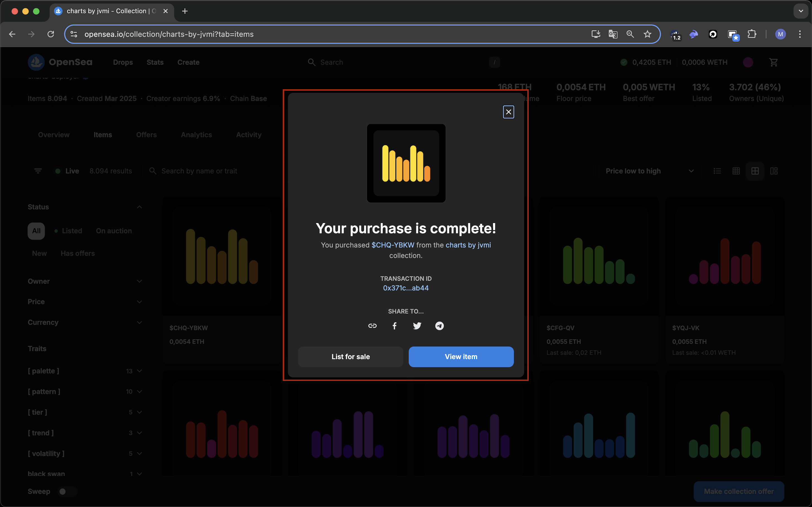
Task: Switch to small grid view icon
Action: click(736, 171)
